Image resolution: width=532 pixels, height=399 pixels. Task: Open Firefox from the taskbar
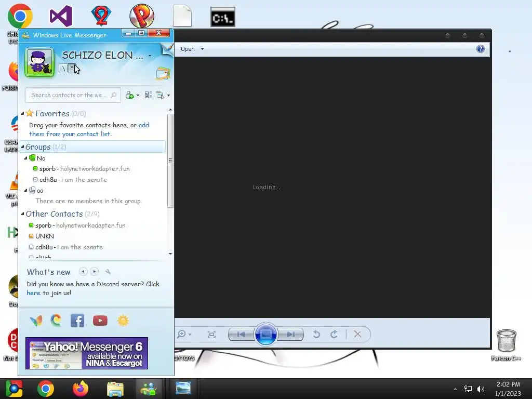(x=81, y=389)
